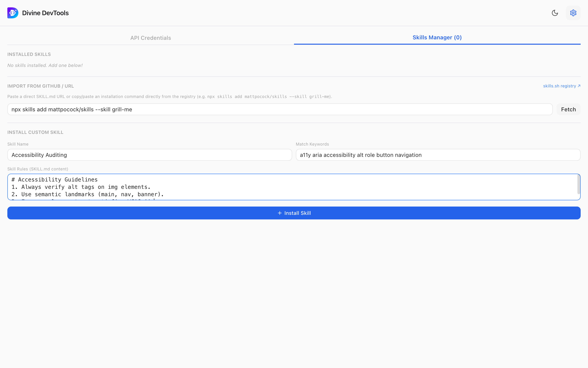Click the 'INSTALLED SKILLS' heading
This screenshot has width=588, height=368.
pyautogui.click(x=29, y=54)
